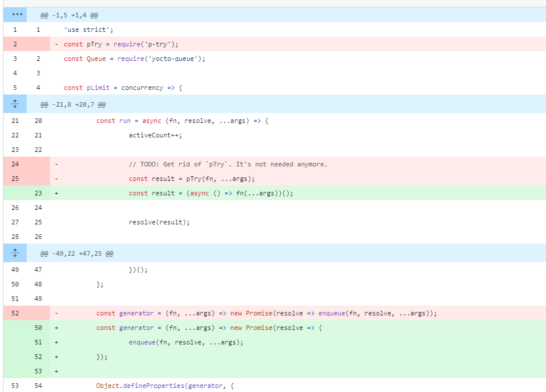Click the added "enqueue(fn, resolve, ...args);" line
The image size is (546, 392).
click(186, 342)
